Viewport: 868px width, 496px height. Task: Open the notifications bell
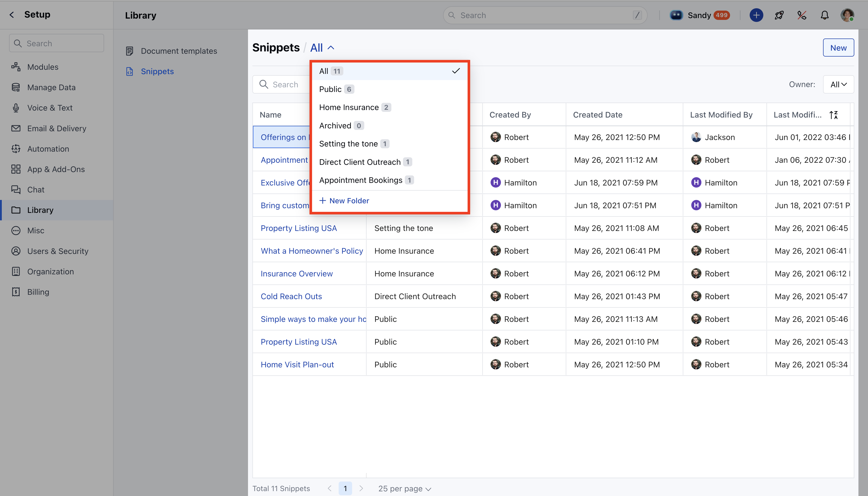[x=824, y=15]
